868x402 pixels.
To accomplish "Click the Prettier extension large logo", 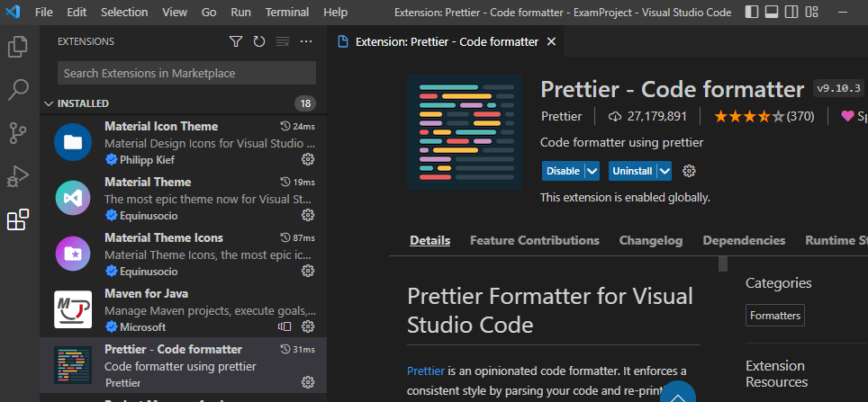I will click(465, 132).
